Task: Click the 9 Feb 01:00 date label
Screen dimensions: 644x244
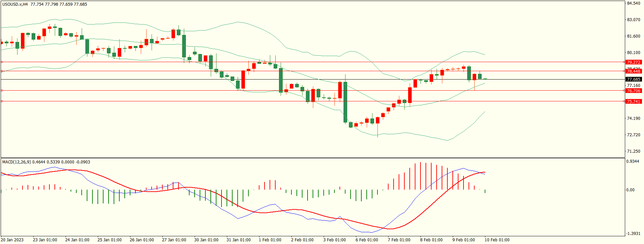Action: (x=464, y=240)
